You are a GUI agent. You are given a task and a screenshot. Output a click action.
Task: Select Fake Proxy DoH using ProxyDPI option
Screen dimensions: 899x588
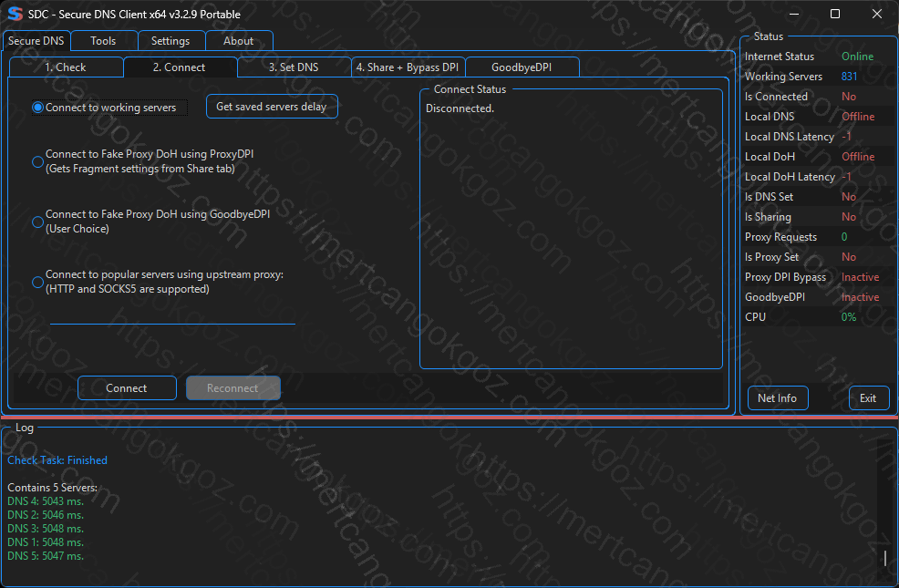coord(38,161)
